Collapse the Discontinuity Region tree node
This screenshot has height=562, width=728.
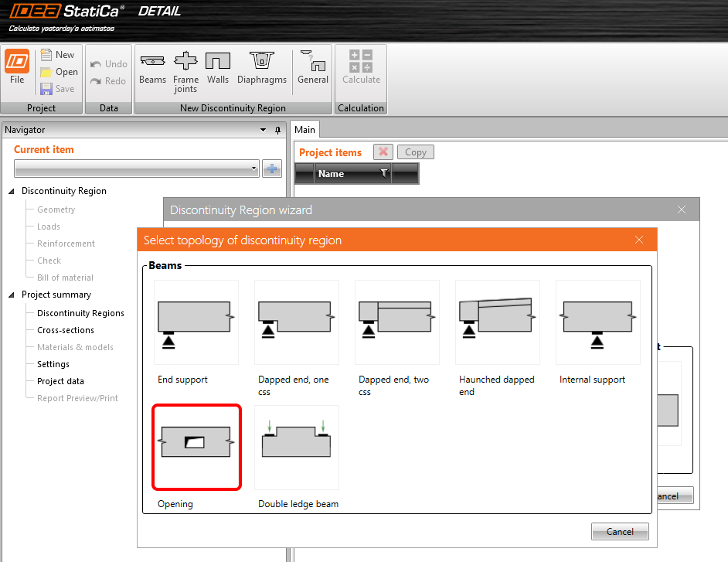point(12,191)
